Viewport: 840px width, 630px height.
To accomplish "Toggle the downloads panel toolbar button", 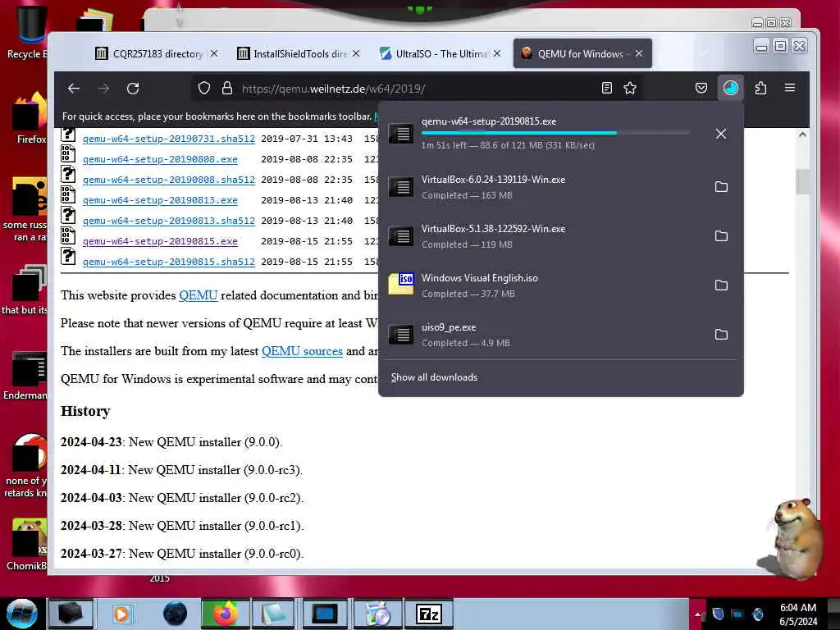I will (x=731, y=88).
